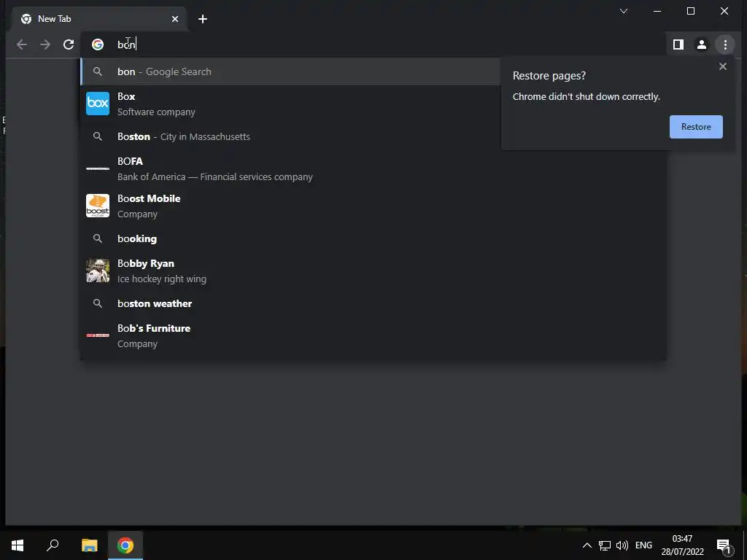The image size is (747, 560).
Task: Open Windows Start menu
Action: coord(18,545)
